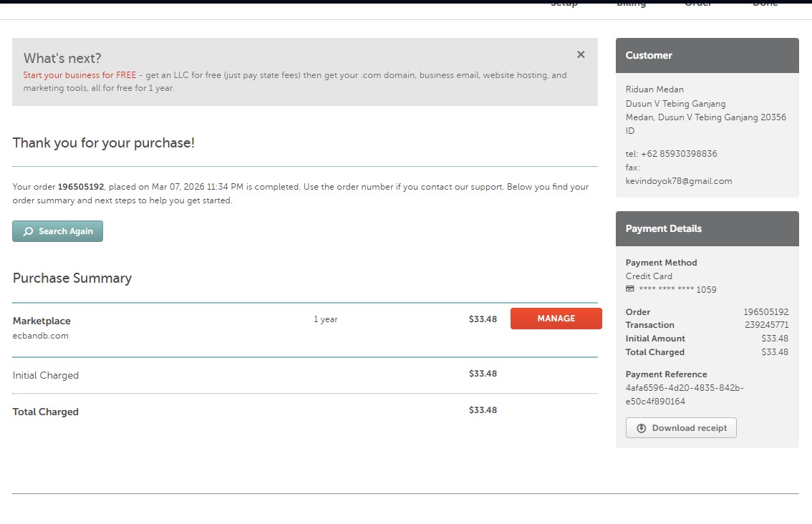Go to the Billing step
Viewport: 812px width, 524px height.
pyautogui.click(x=631, y=4)
